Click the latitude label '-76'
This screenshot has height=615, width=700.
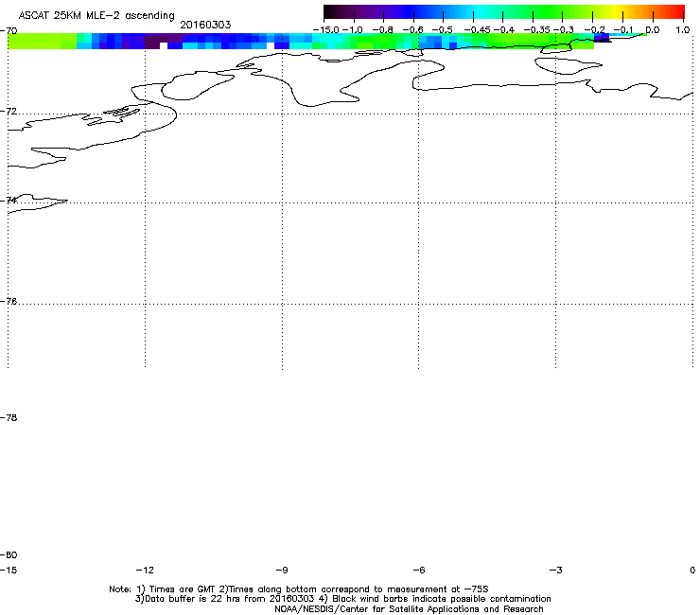9,302
